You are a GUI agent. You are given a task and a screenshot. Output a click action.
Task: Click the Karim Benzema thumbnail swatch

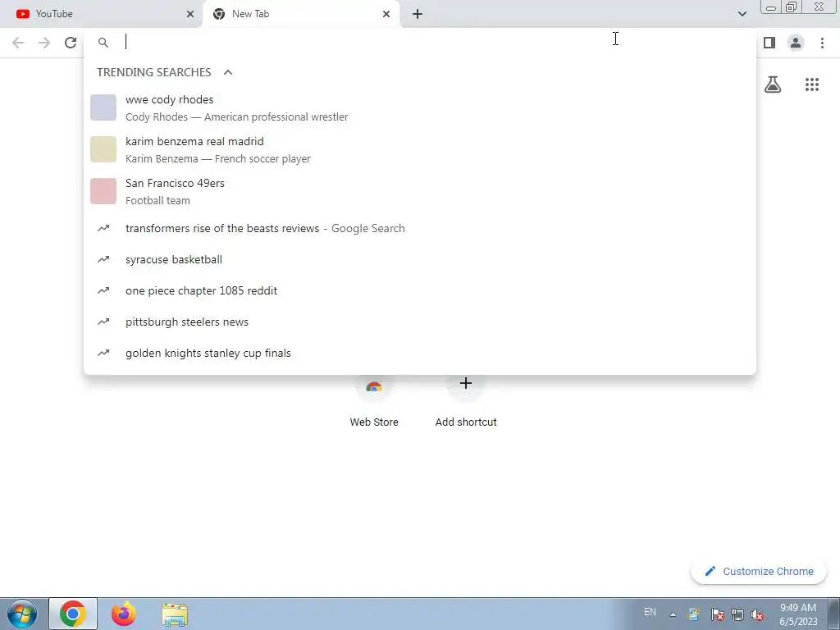pos(103,149)
